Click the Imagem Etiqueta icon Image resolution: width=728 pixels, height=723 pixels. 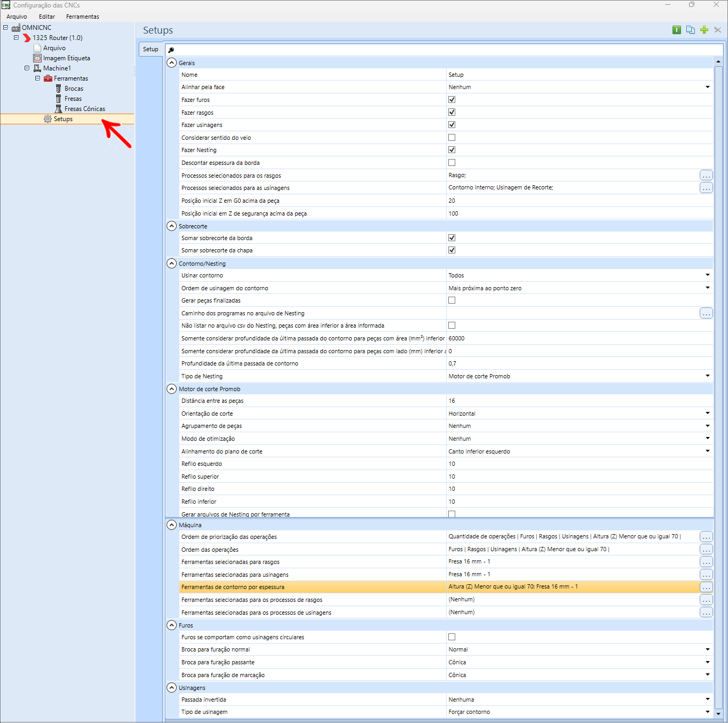[37, 58]
